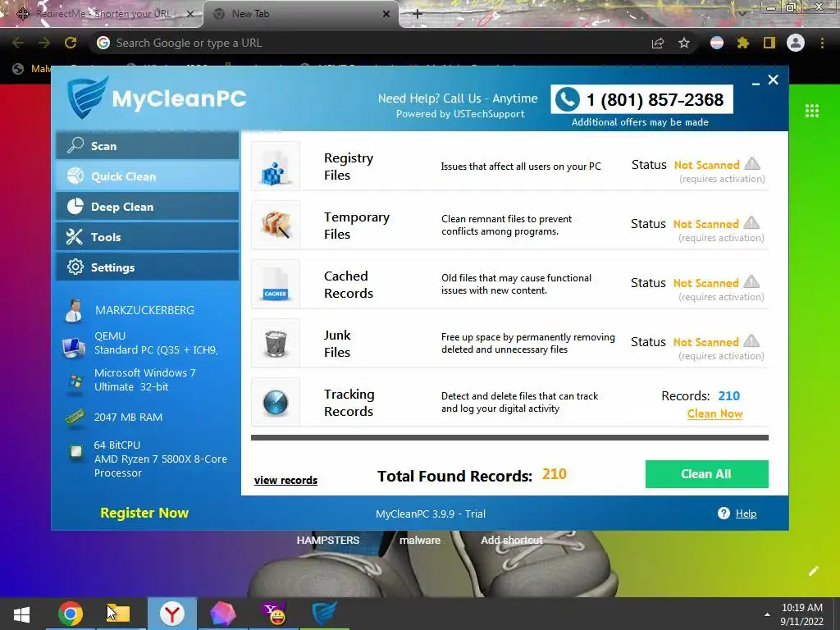Click the Total Found Records value 210

tap(554, 474)
